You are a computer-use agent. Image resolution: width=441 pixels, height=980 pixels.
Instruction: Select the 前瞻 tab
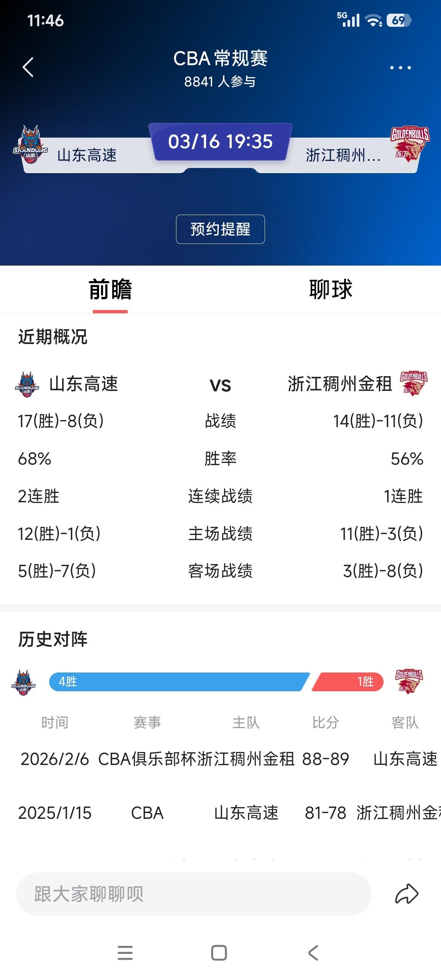pos(110,289)
